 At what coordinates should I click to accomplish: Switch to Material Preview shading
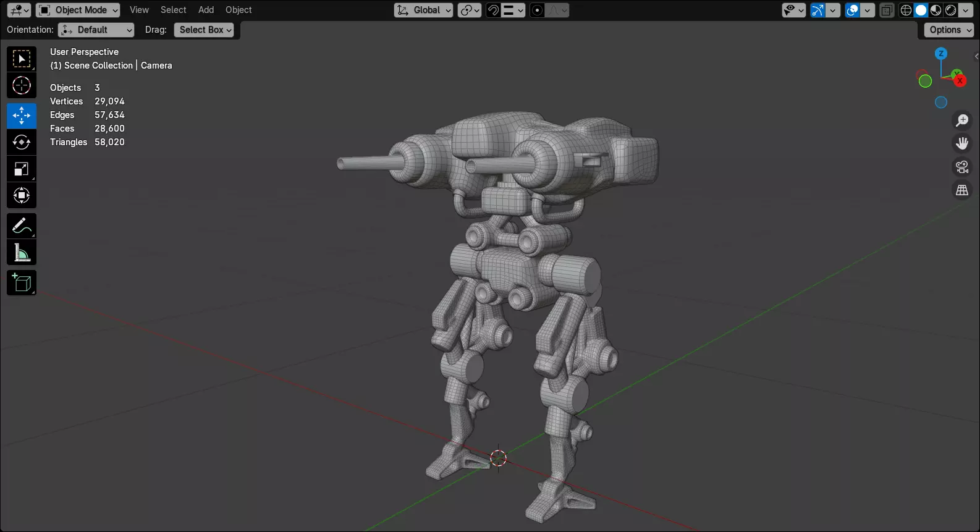tap(936, 10)
